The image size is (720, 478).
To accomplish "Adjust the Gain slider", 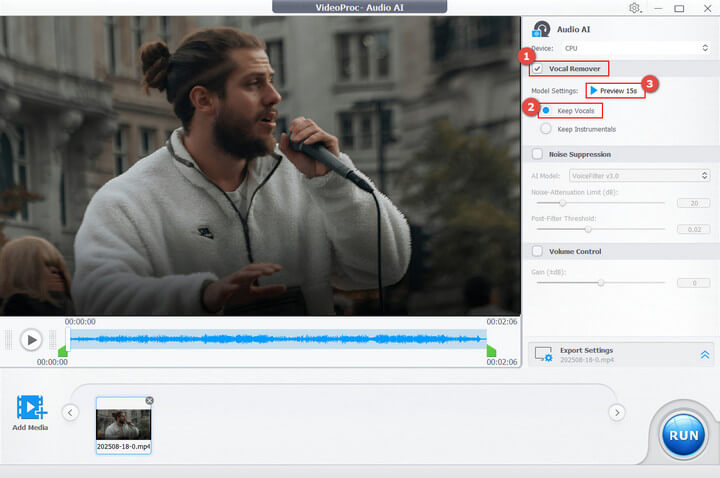I will 601,282.
